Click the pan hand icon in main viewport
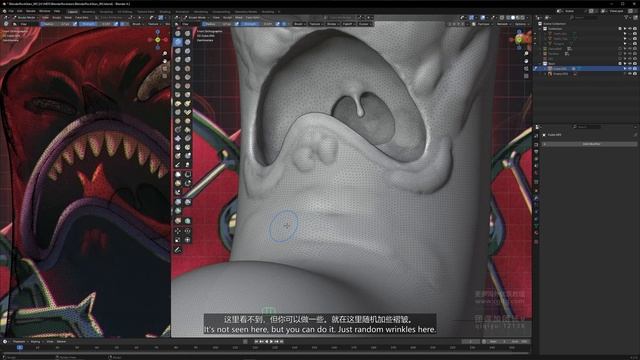Image resolution: width=640 pixels, height=360 pixels. [x=527, y=61]
